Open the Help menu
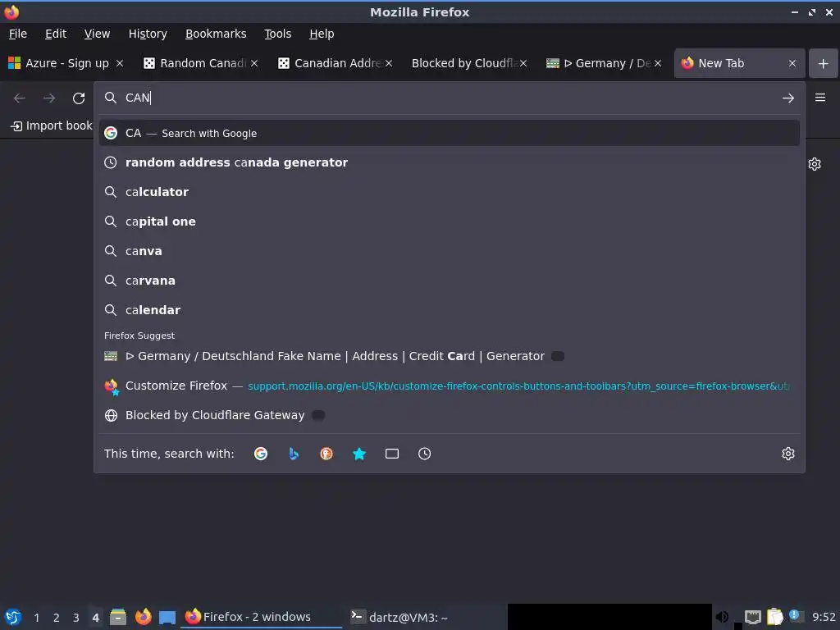 [x=322, y=34]
